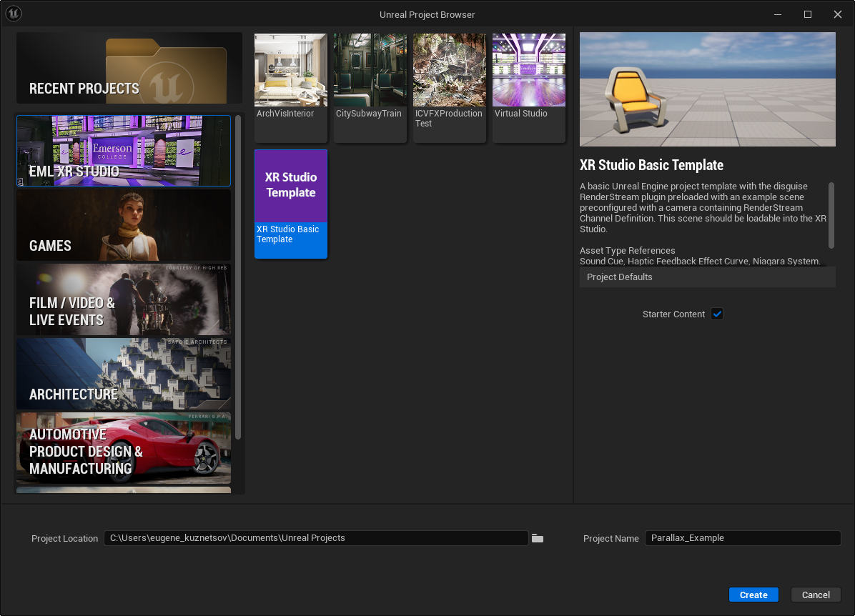
Task: Click the Project Name field
Action: coord(743,538)
